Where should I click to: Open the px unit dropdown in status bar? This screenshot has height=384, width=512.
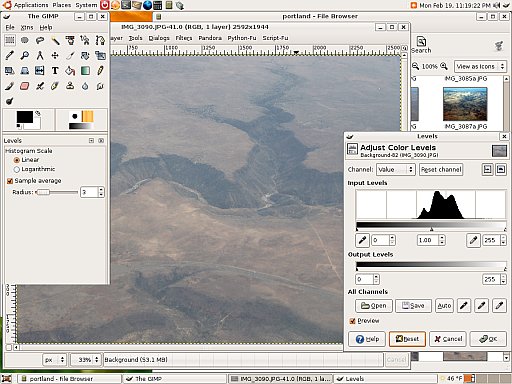(x=54, y=360)
